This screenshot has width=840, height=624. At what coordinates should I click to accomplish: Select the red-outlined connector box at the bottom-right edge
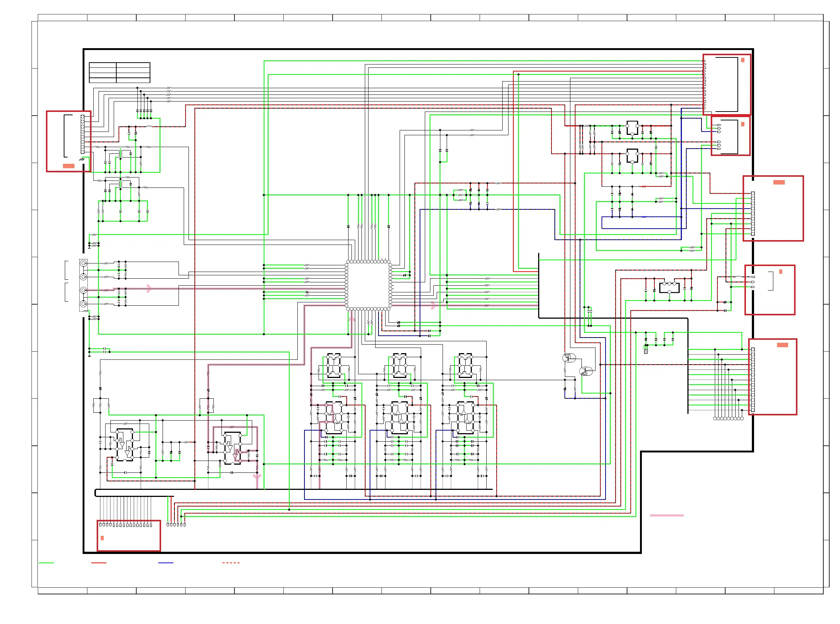[x=773, y=376]
